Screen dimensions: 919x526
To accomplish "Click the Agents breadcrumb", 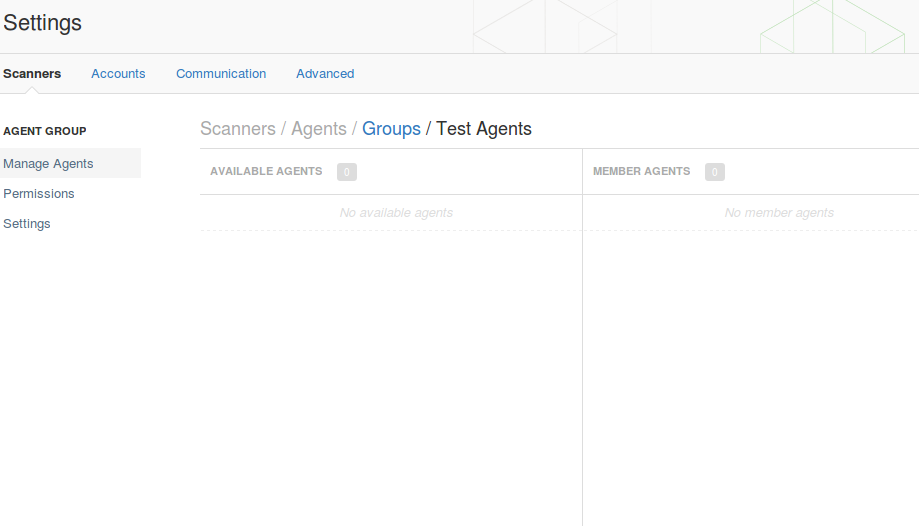I will tap(319, 128).
